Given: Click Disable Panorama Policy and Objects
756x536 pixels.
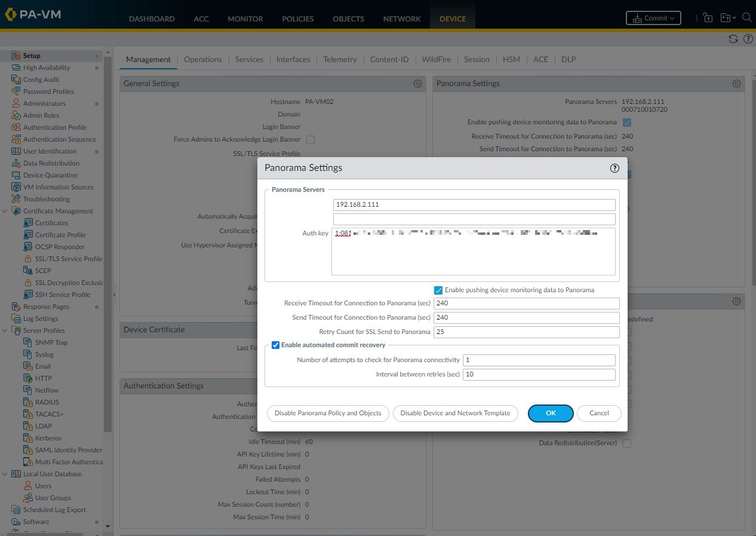Looking at the screenshot, I should coord(328,413).
